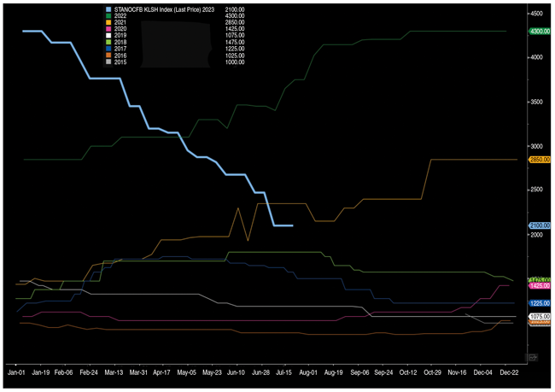Click the 2015 gray legend swatch

click(107, 62)
